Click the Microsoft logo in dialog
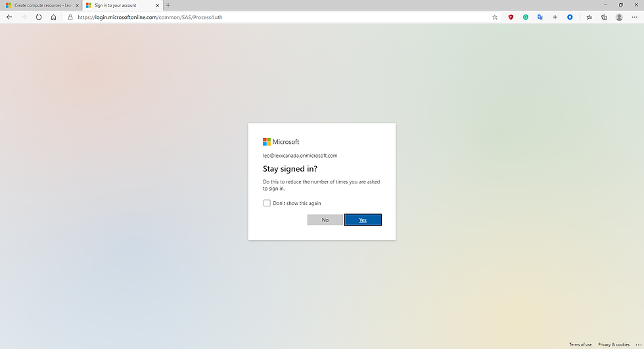 (281, 142)
